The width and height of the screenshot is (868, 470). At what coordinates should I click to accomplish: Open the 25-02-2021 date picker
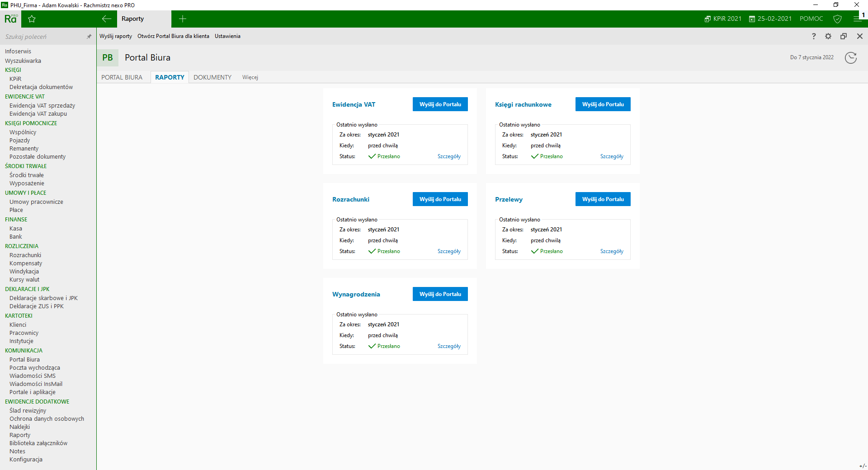770,19
